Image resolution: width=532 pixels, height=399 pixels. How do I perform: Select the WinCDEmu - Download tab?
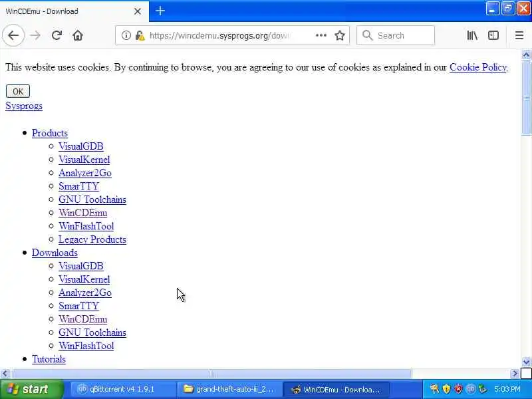74,11
